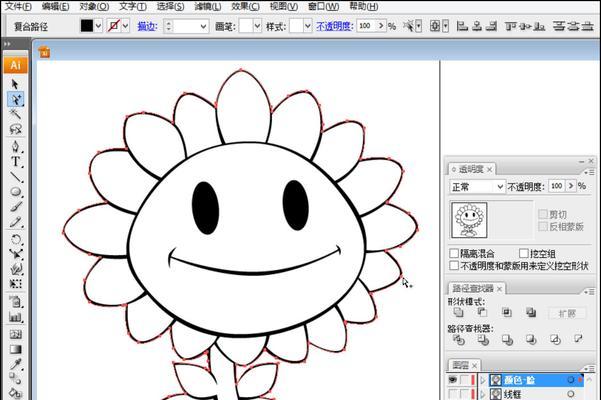Click the 不透明度 link in control bar
This screenshot has width=601, height=400.
click(334, 26)
